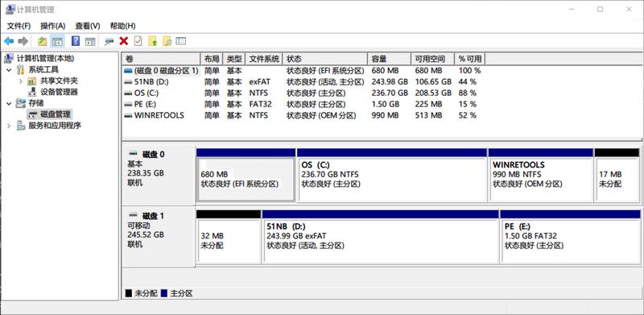The height and width of the screenshot is (315, 644).
Task: Open the 查看(V) menu
Action: pos(88,26)
